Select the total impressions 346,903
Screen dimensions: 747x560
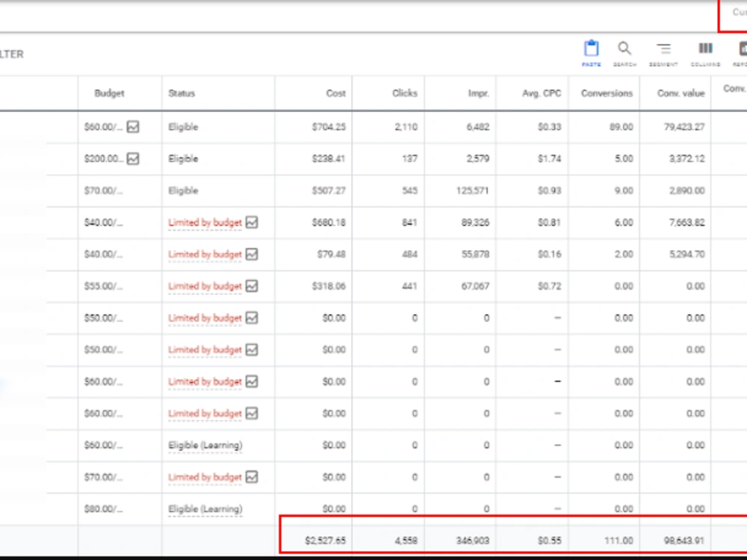coord(473,541)
